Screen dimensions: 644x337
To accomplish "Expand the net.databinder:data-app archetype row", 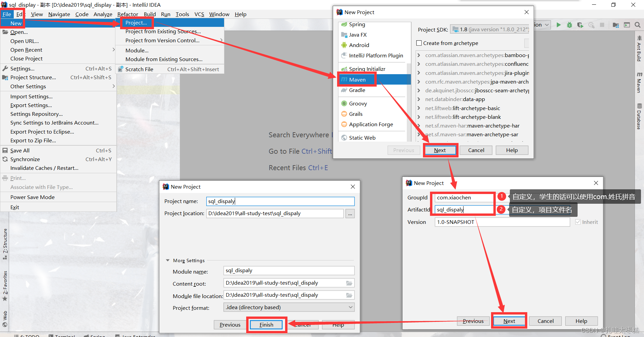I will point(419,99).
